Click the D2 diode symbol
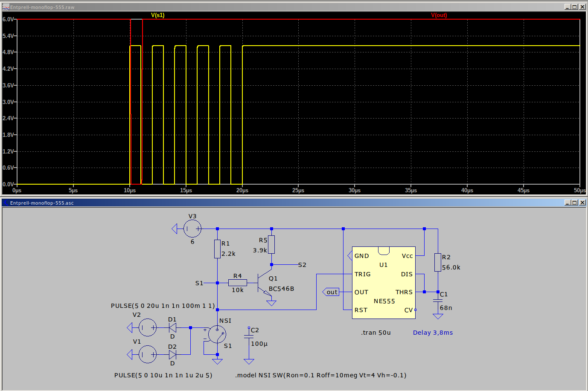 tap(172, 354)
